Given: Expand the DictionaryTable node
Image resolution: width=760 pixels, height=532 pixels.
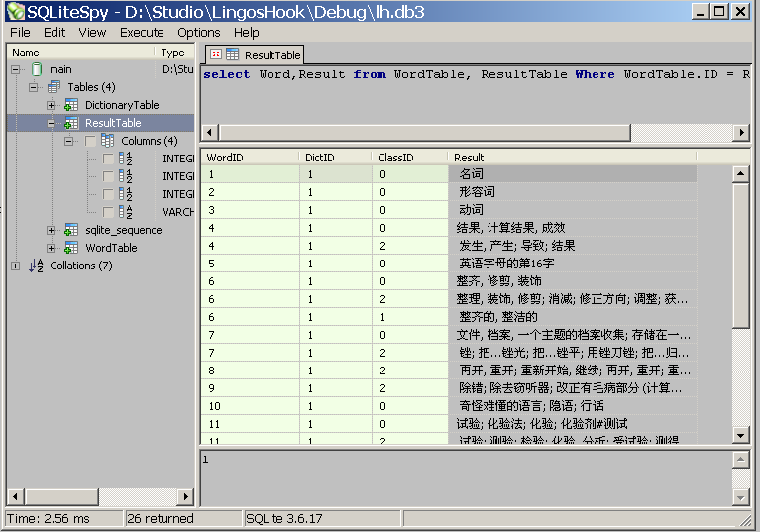Looking at the screenshot, I should click(x=51, y=105).
